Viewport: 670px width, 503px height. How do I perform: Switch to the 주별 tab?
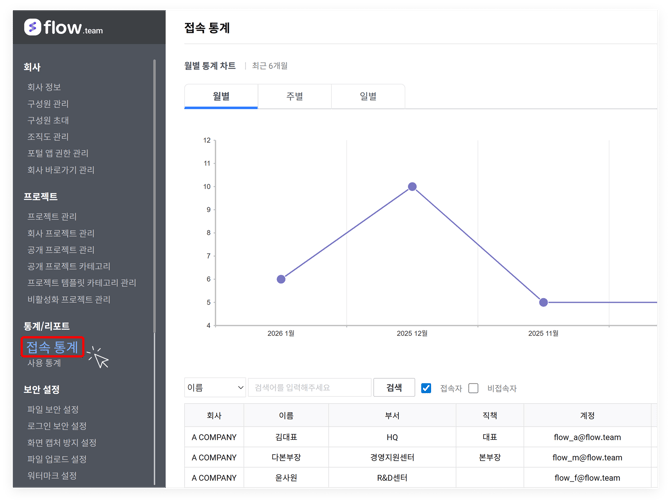pos(294,97)
